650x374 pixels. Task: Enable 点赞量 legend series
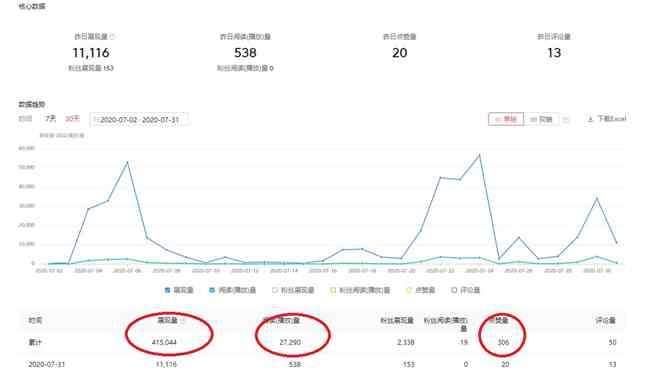tap(420, 290)
